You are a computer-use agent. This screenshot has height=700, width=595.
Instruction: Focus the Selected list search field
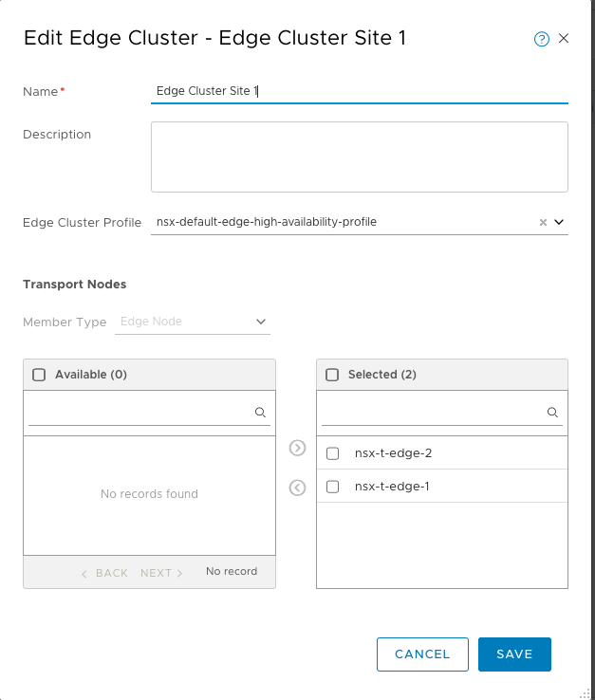point(433,413)
